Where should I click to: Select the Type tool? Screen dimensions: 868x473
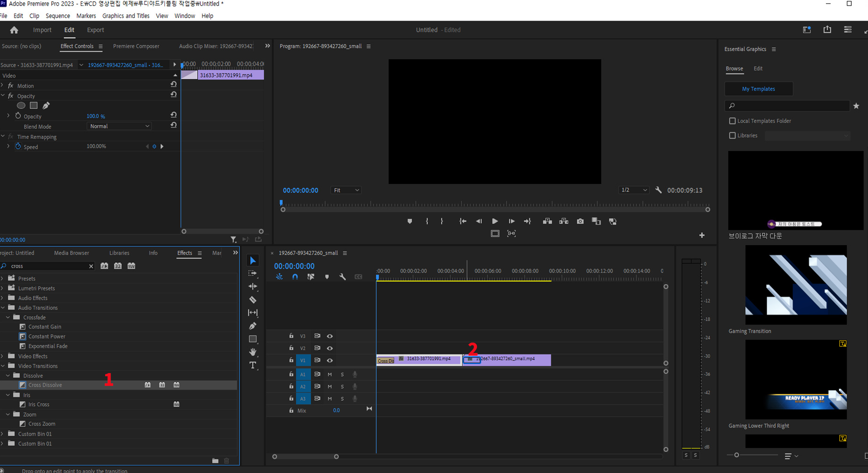point(253,365)
